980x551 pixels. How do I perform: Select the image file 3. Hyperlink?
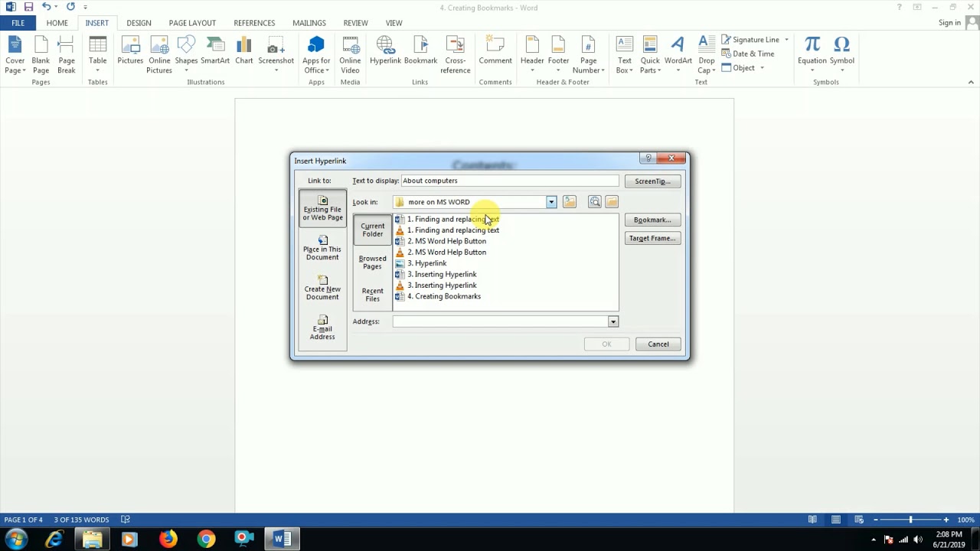point(421,263)
